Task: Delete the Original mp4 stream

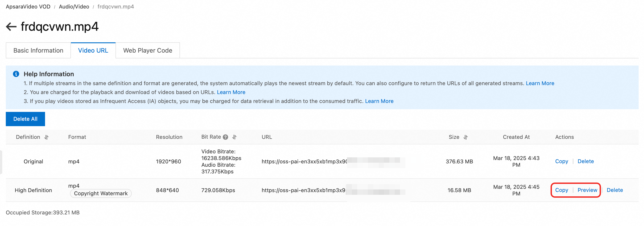Action: (x=586, y=162)
